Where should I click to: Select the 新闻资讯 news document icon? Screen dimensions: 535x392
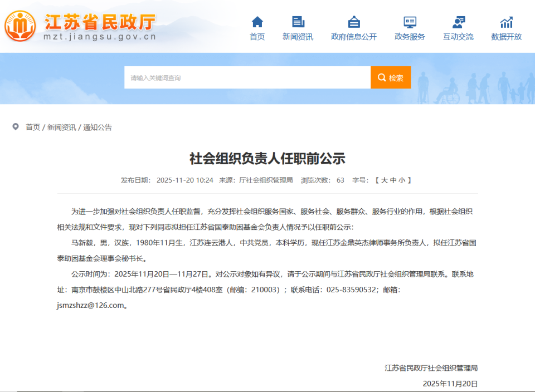click(x=298, y=21)
